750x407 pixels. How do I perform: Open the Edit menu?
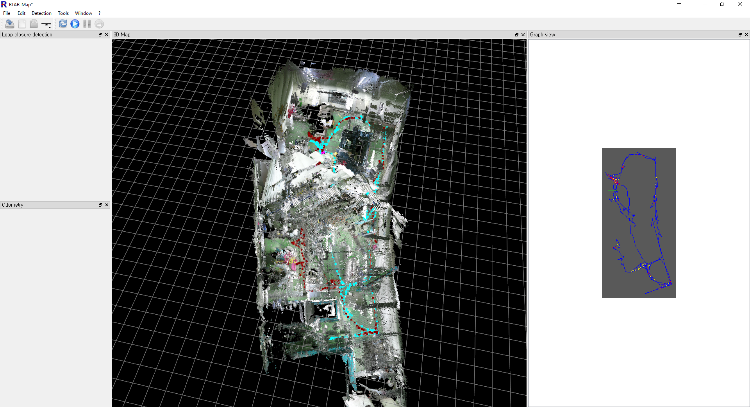point(21,13)
